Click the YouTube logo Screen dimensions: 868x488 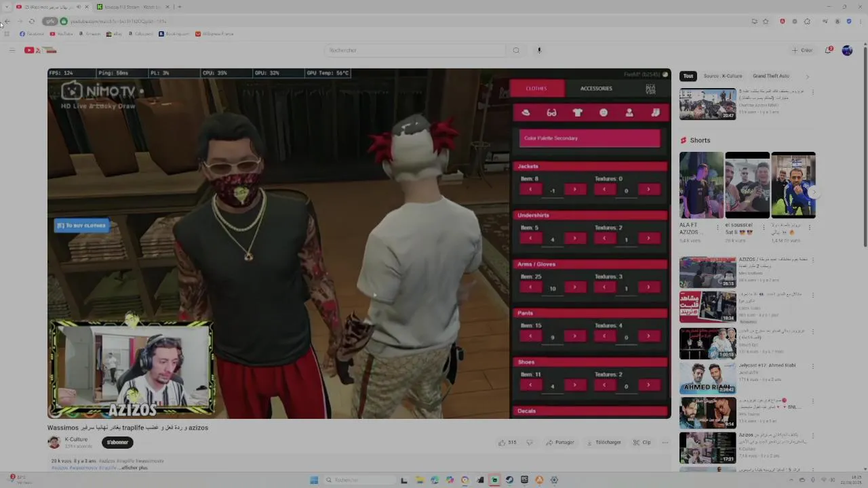click(41, 50)
